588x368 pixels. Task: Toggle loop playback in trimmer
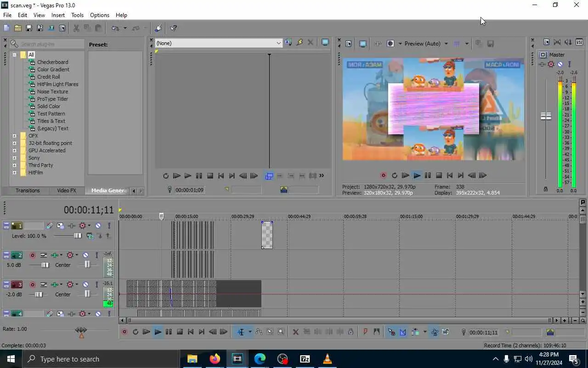pyautogui.click(x=165, y=176)
